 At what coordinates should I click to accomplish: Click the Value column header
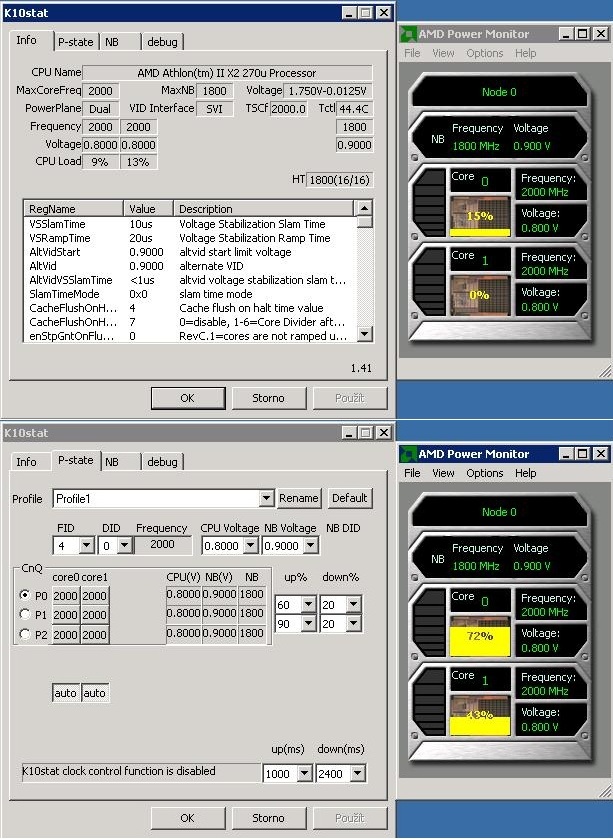pos(148,209)
